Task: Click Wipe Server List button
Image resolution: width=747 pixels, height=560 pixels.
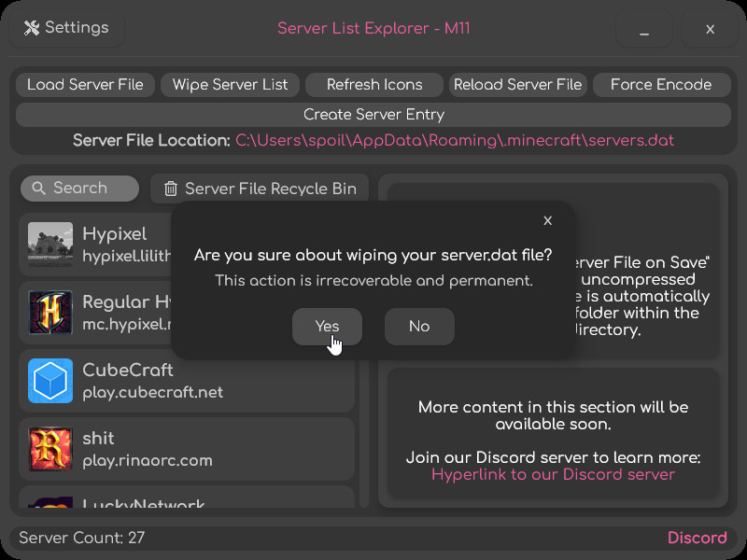Action: tap(230, 85)
